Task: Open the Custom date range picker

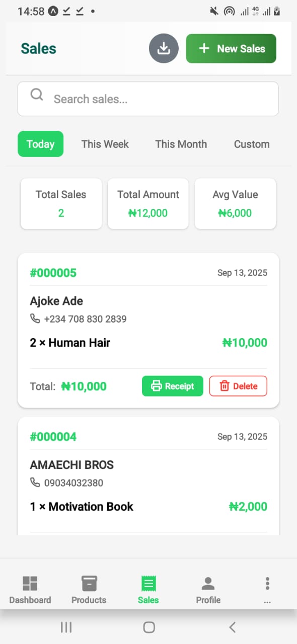Action: [x=251, y=144]
